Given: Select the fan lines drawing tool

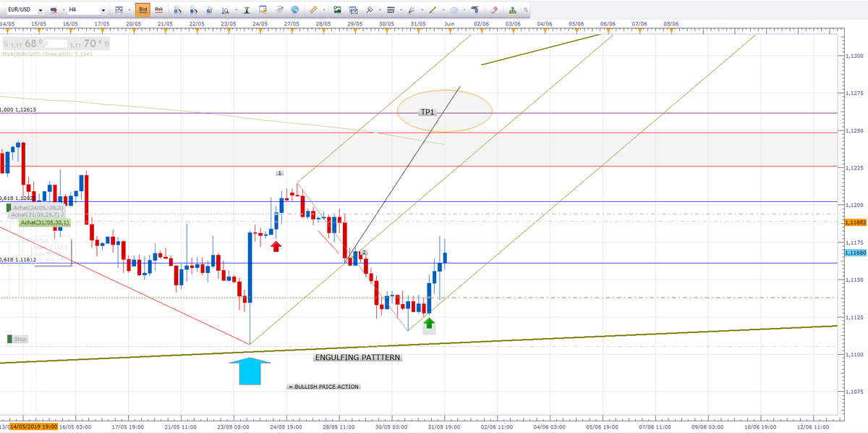Looking at the screenshot, I should 412,10.
